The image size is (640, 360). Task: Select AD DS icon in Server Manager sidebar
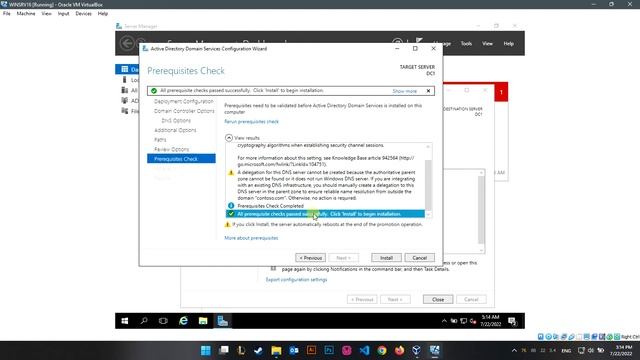[124, 100]
